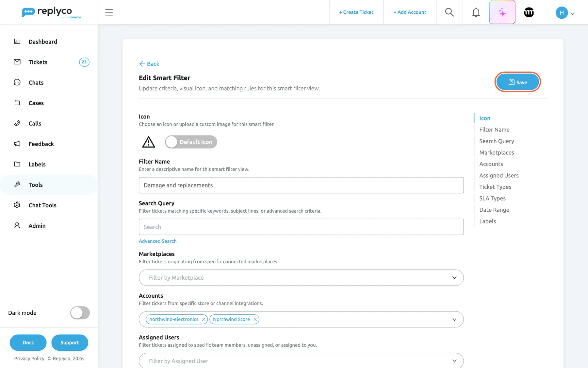
Task: Toggle Dark mode switch
Action: (80, 313)
